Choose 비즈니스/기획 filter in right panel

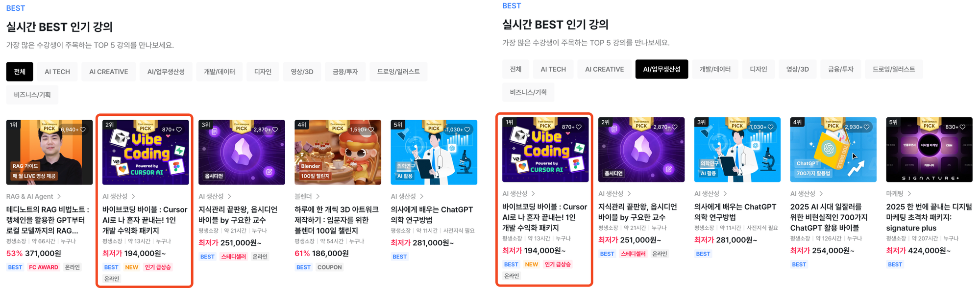[528, 92]
